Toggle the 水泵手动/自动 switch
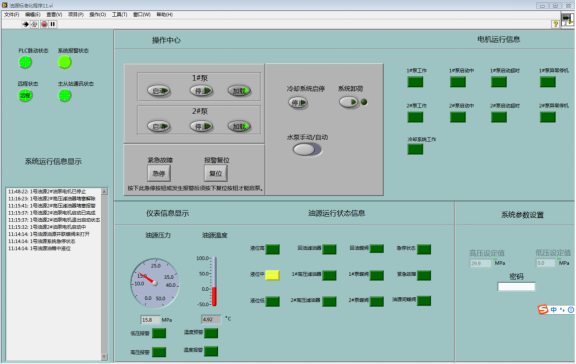Image resolution: width=576 pixels, height=364 pixels. point(307,149)
